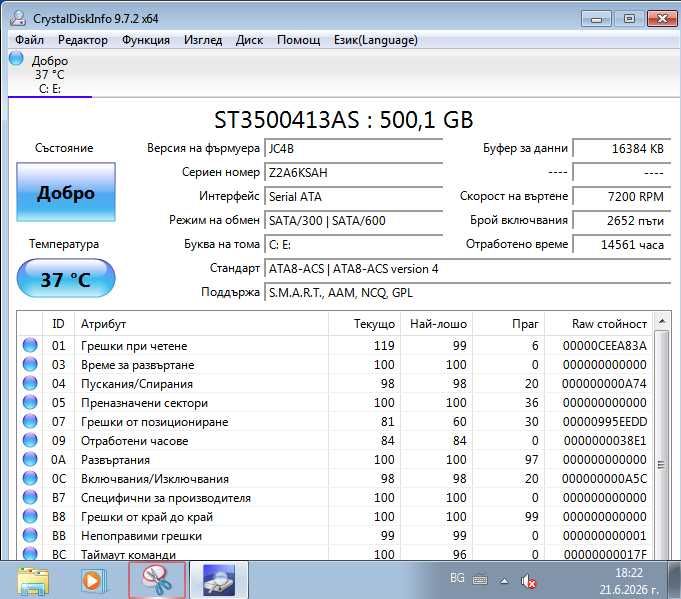Screen dimensions: 681x599
Task: Click the 37 °C temperature button
Action: tap(66, 278)
